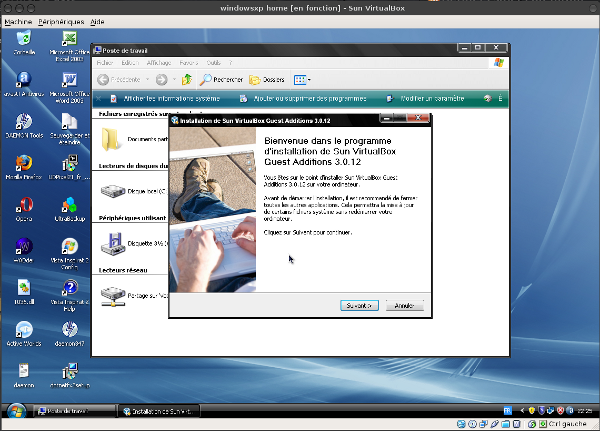Switch to Installation de Sun taskbar button
Image resolution: width=600 pixels, height=431 pixels.
[160, 411]
